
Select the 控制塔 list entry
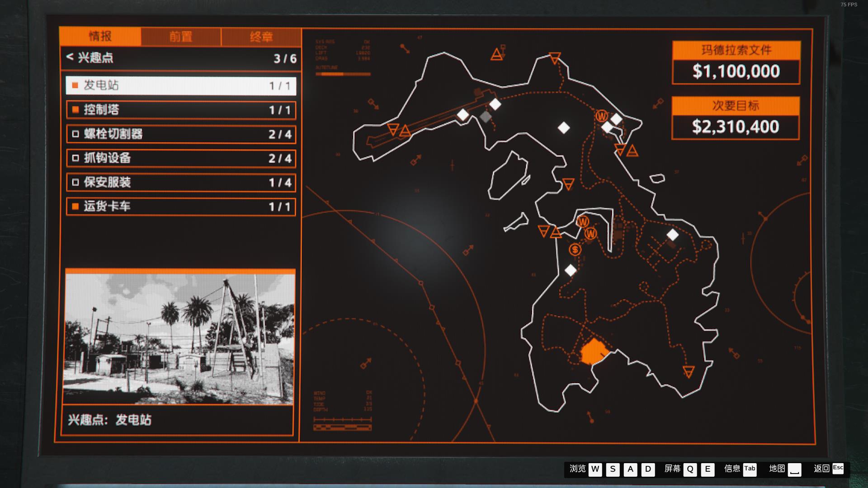181,110
